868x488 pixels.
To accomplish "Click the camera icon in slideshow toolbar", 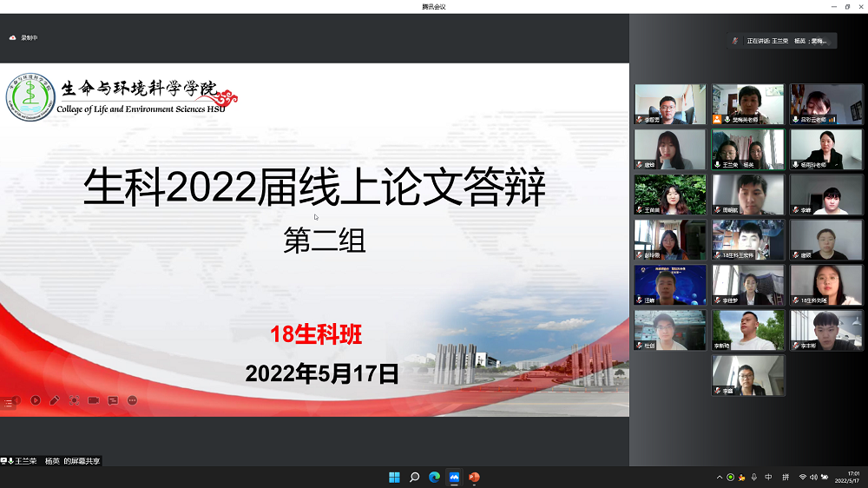I will [x=94, y=400].
